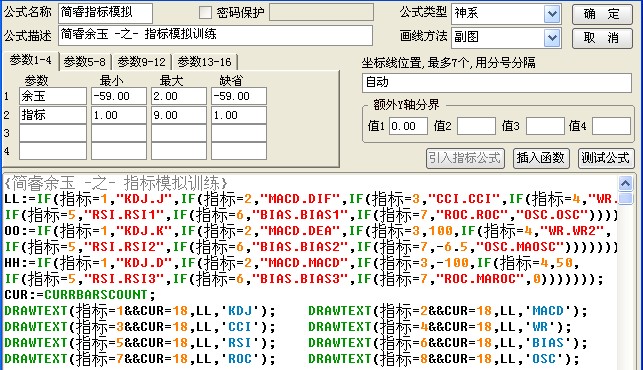This screenshot has height=370, width=643.
Task: Click the 公式描述 input field
Action: pyautogui.click(x=216, y=35)
